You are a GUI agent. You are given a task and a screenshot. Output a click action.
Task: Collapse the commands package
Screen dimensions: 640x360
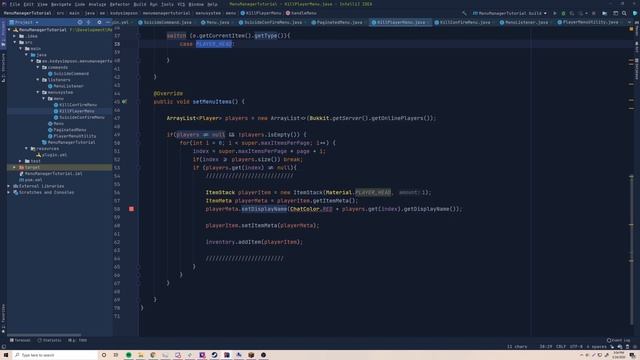(x=38, y=67)
